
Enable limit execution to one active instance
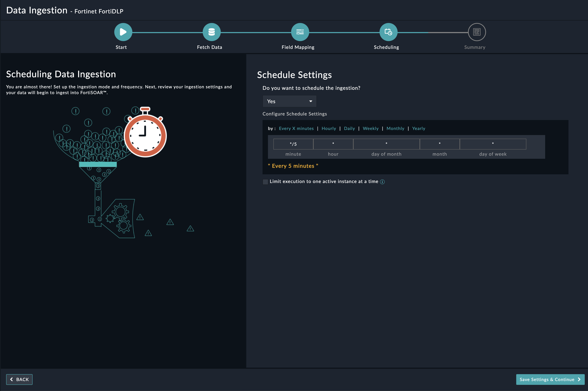[x=265, y=182]
